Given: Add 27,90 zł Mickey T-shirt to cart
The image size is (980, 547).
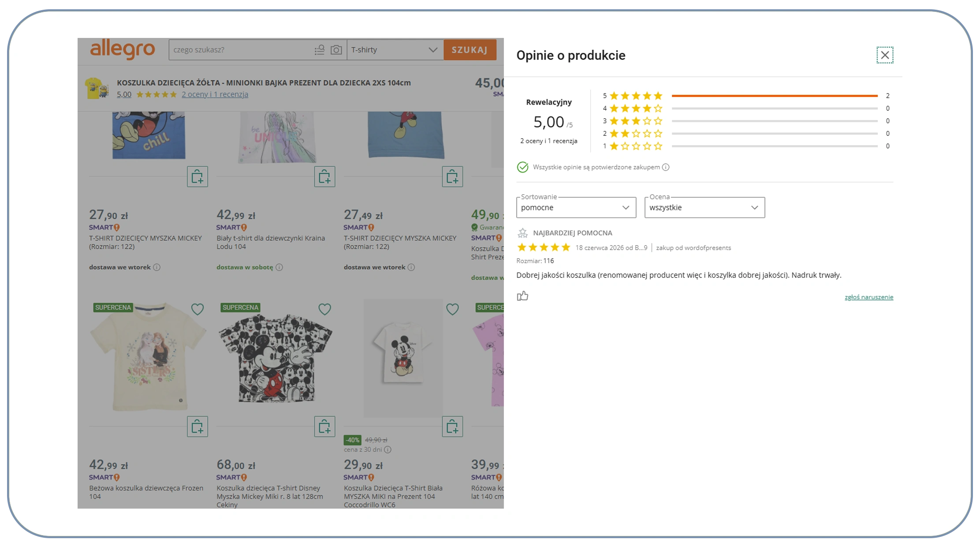Looking at the screenshot, I should [x=197, y=176].
